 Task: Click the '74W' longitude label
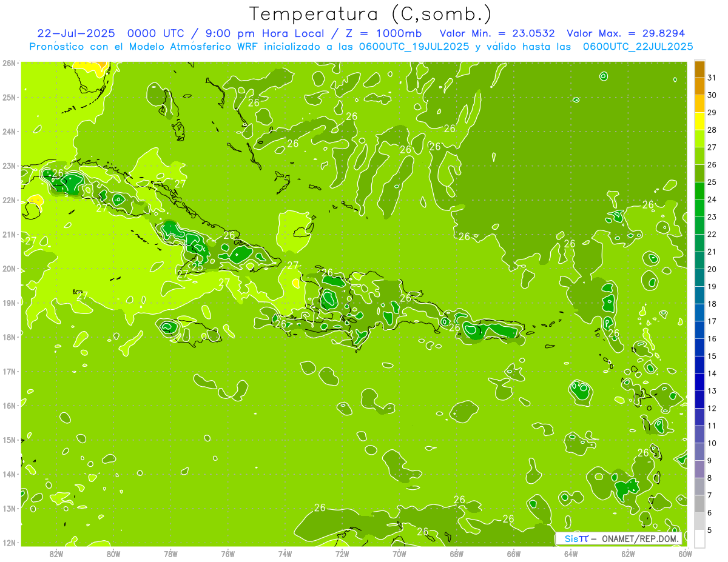pyautogui.click(x=285, y=554)
